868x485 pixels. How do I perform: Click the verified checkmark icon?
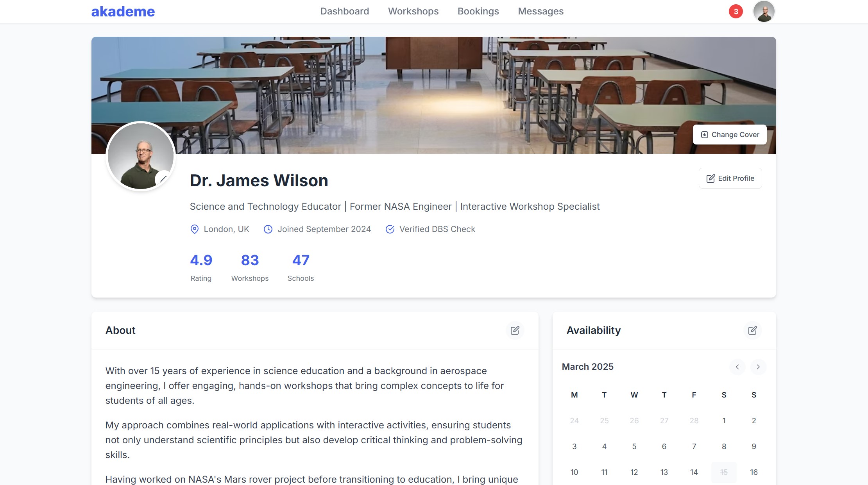click(390, 229)
